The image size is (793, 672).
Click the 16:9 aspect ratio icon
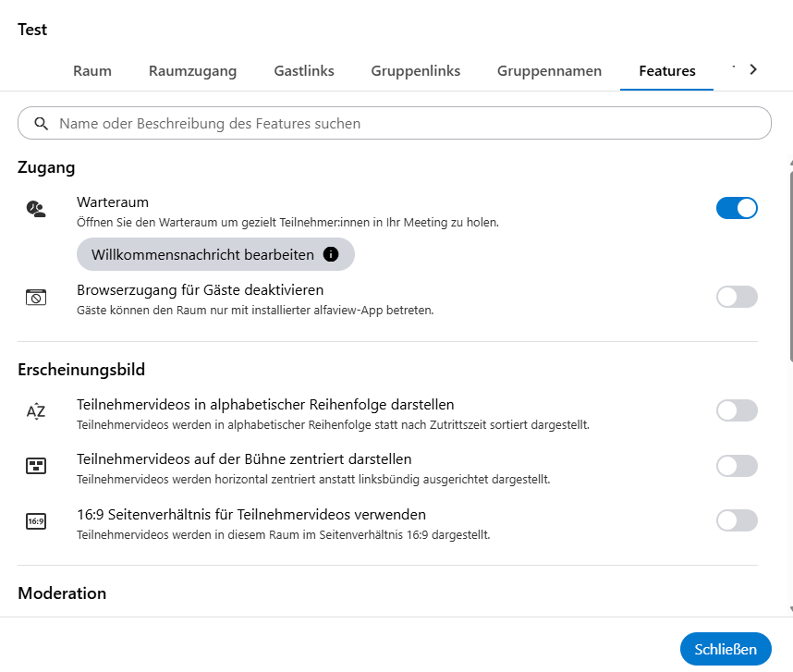click(35, 521)
